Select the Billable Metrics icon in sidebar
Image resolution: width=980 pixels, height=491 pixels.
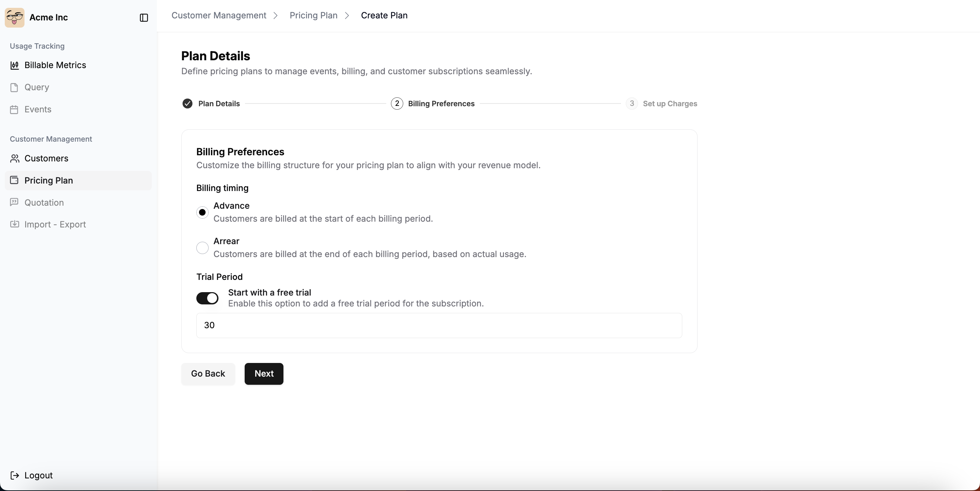pyautogui.click(x=15, y=65)
